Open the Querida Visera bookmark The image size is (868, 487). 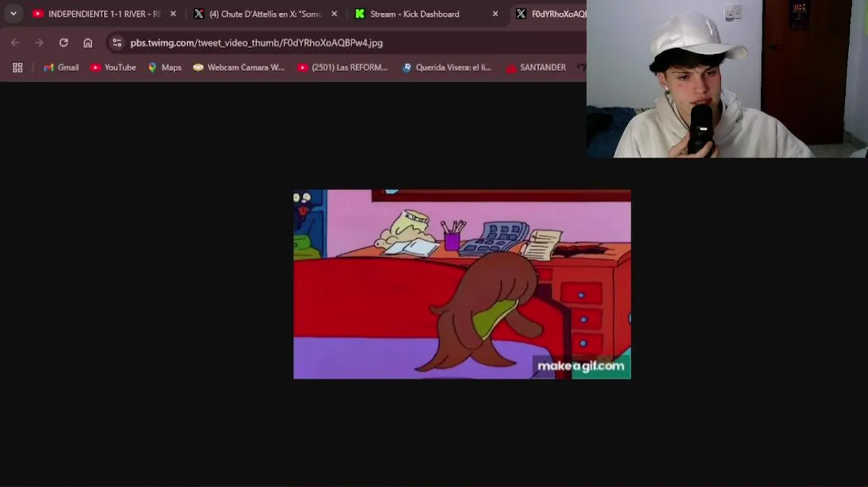click(x=446, y=68)
